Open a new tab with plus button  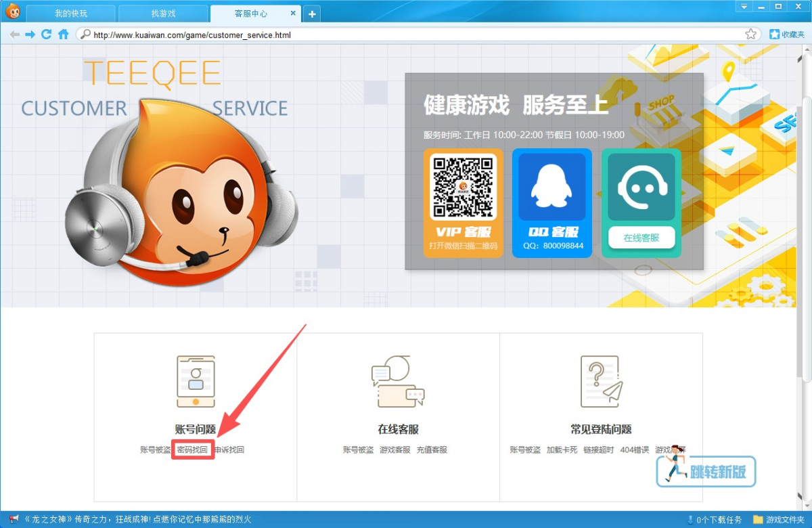point(312,14)
